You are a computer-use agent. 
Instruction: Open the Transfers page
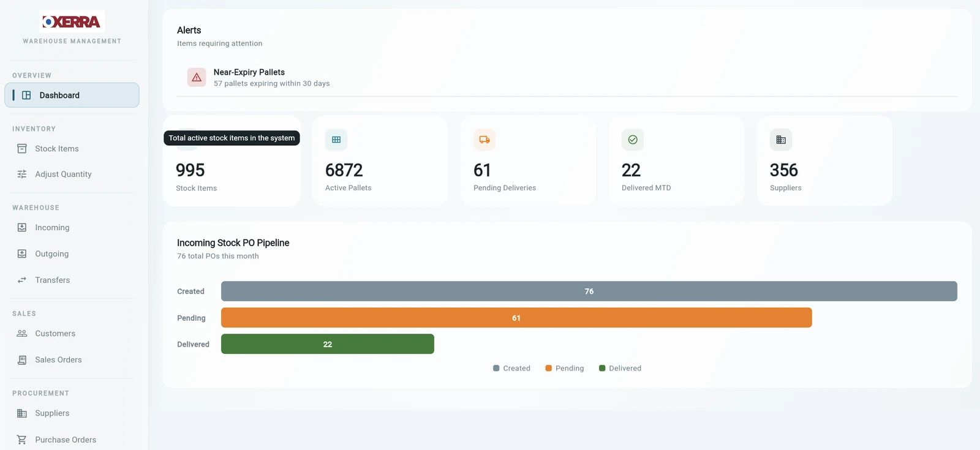[72, 280]
